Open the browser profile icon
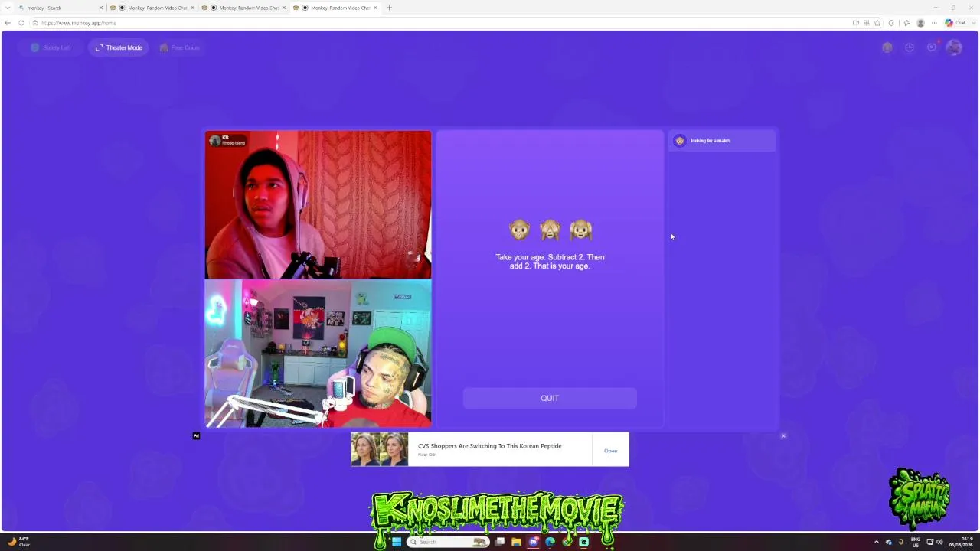The image size is (980, 551). (920, 23)
